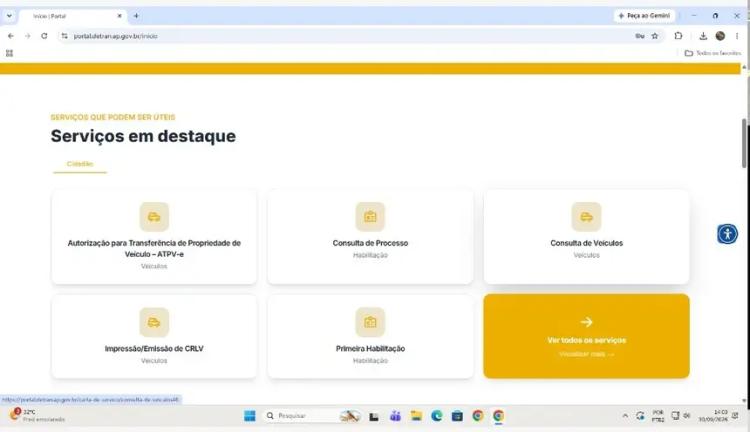Open the Chrome downloads icon
Screen dimensions: 750x432
pos(703,36)
